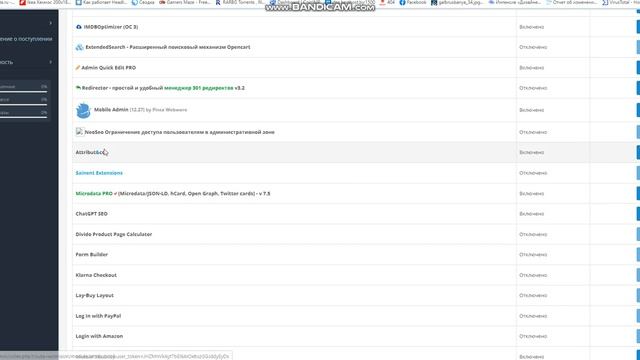Select the Divido Product Page Calculator name
The width and height of the screenshot is (640, 360).
coord(113,234)
